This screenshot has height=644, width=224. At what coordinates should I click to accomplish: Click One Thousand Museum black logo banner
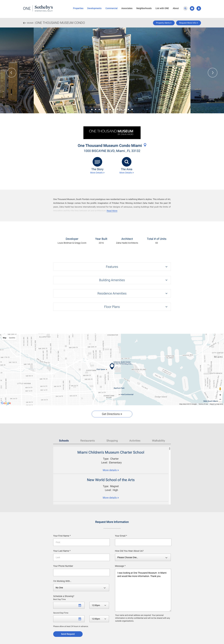(x=112, y=133)
